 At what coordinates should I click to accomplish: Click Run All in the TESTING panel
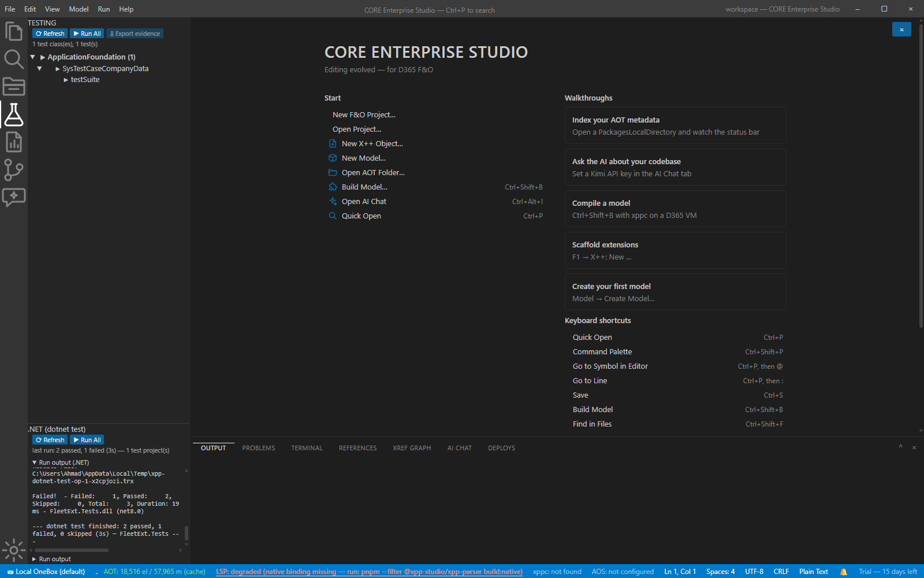click(87, 34)
